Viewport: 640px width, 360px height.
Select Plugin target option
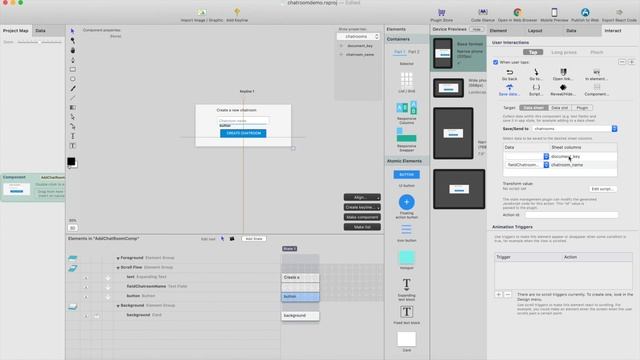pos(582,108)
